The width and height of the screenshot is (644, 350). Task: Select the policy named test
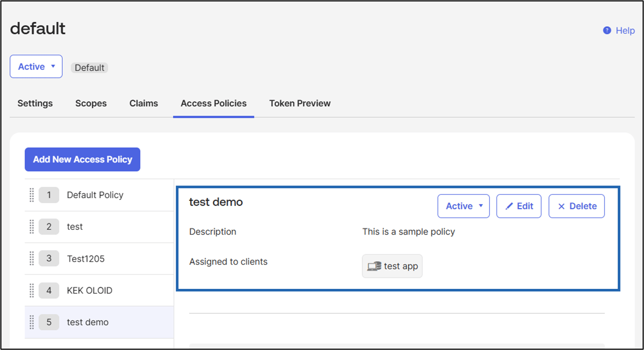pyautogui.click(x=99, y=227)
